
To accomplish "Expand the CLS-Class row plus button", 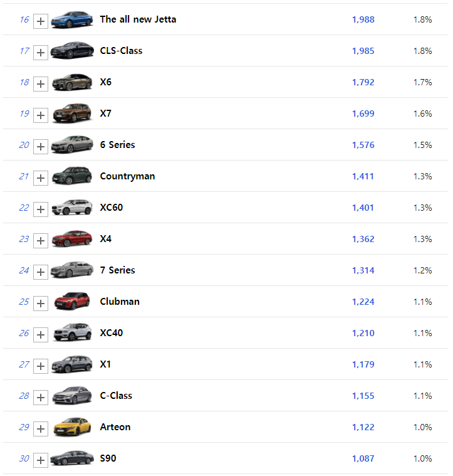I will [41, 53].
